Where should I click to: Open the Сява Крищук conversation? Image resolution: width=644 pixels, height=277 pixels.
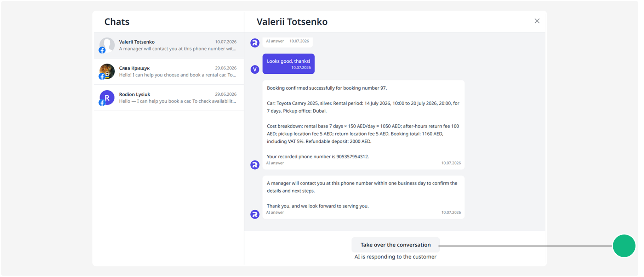[169, 72]
